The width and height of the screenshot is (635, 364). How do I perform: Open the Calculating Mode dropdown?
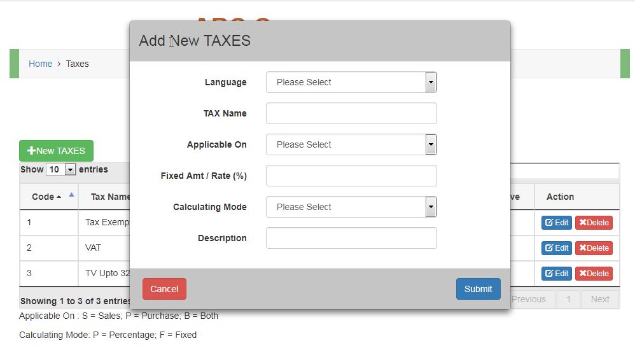tap(351, 207)
